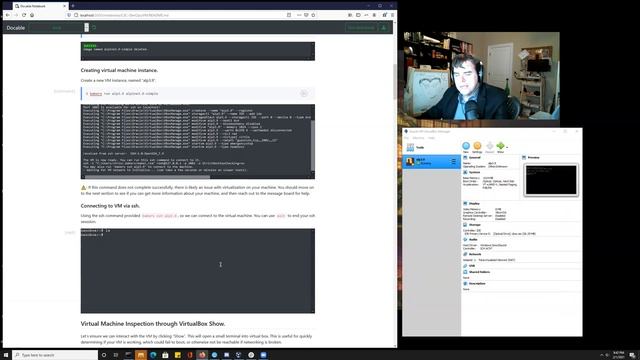640x360 pixels.
Task: Click the 'Connecting to VM via ssh.' heading
Action: [x=110, y=206]
